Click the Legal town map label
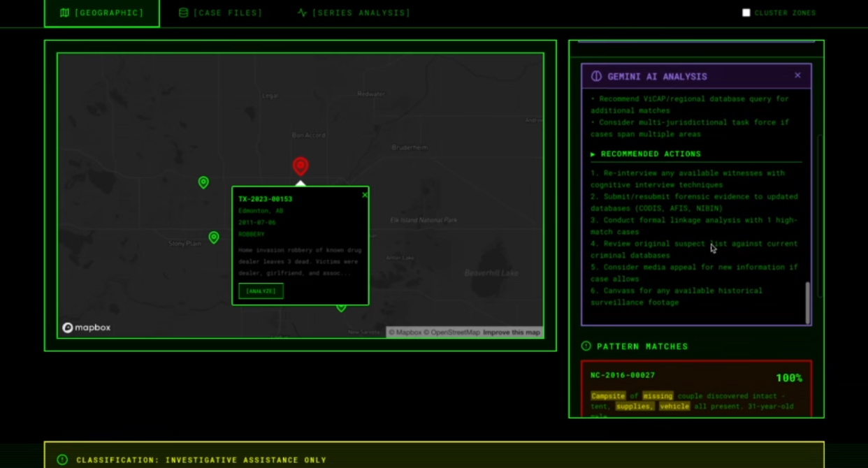 tap(270, 95)
